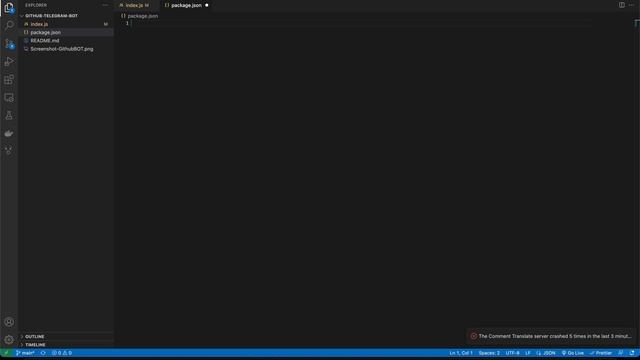Image resolution: width=640 pixels, height=360 pixels.
Task: Open errors and warnings count in status bar
Action: click(62, 353)
